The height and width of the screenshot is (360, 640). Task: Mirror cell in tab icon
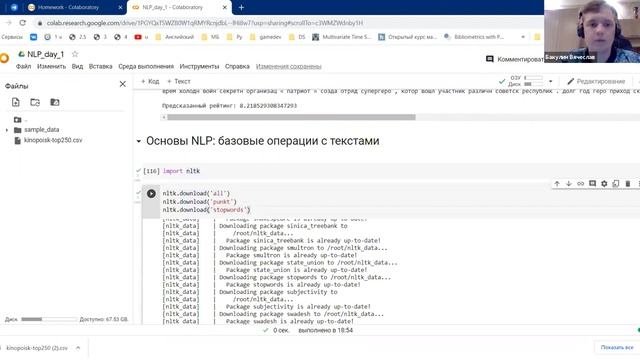[x=616, y=184]
